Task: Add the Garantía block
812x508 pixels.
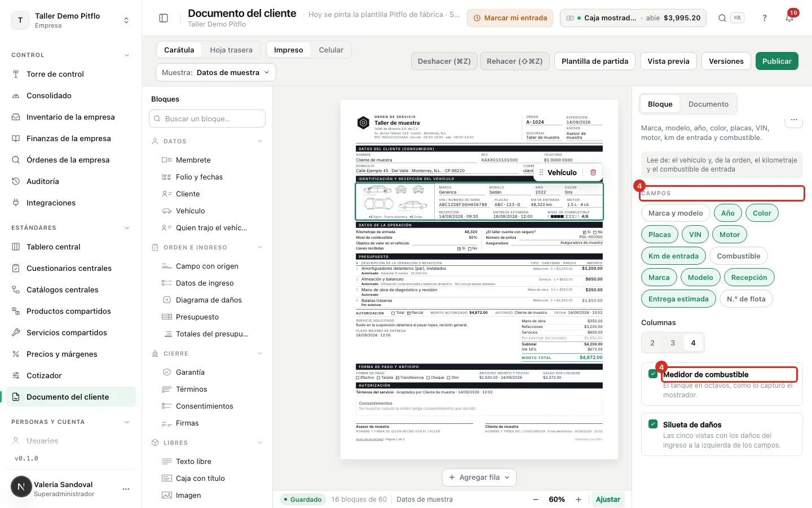Action: click(x=207, y=372)
